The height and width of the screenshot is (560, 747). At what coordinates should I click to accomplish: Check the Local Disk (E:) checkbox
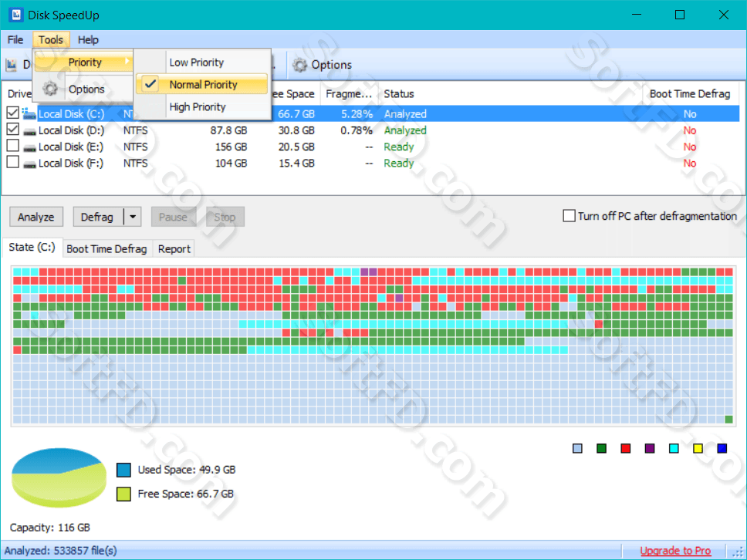13,146
